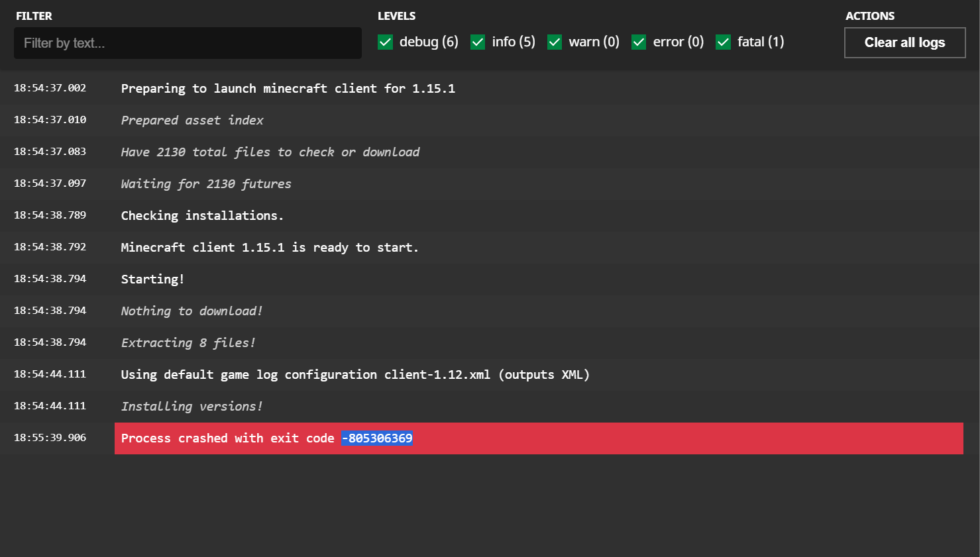The height and width of the screenshot is (557, 980).
Task: Uncheck the fatal level checkbox
Action: point(724,42)
